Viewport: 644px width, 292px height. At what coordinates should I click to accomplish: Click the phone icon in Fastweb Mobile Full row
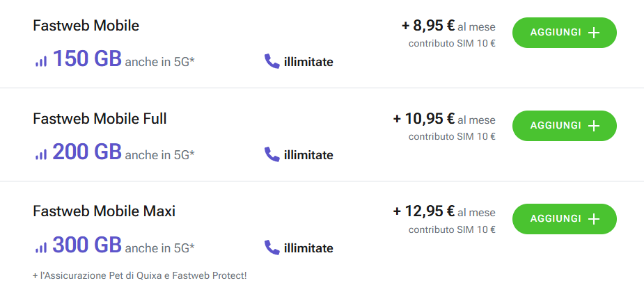click(x=272, y=154)
